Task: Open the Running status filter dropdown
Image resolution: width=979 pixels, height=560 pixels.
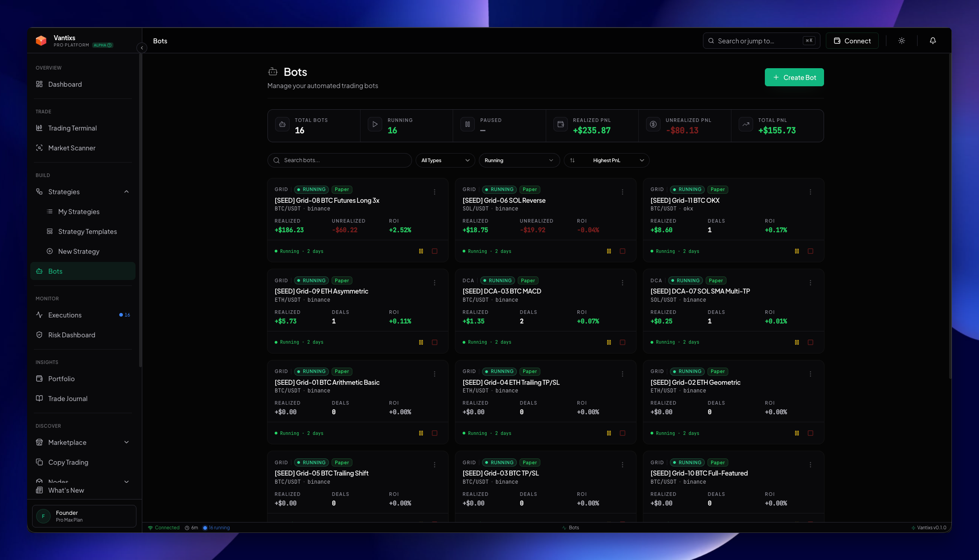Action: click(519, 160)
